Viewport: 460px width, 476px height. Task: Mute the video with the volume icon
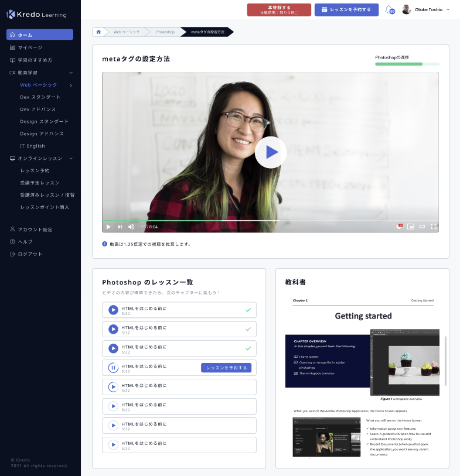(131, 227)
